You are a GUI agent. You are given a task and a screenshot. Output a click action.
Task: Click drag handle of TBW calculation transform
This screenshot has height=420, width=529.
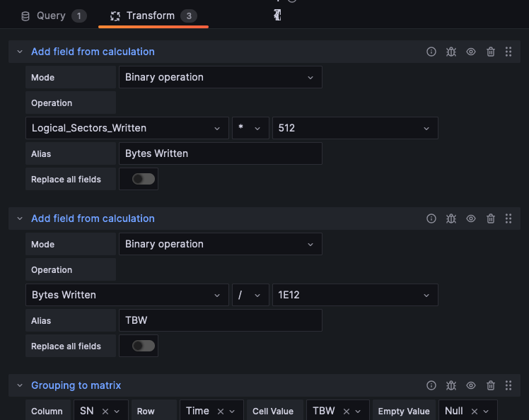tap(508, 218)
